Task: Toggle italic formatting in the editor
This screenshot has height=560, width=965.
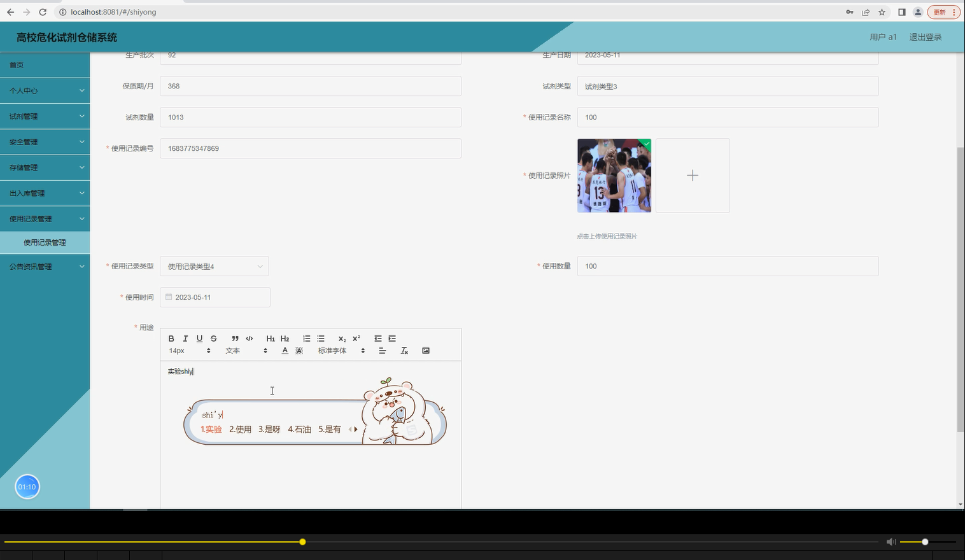Action: (185, 338)
